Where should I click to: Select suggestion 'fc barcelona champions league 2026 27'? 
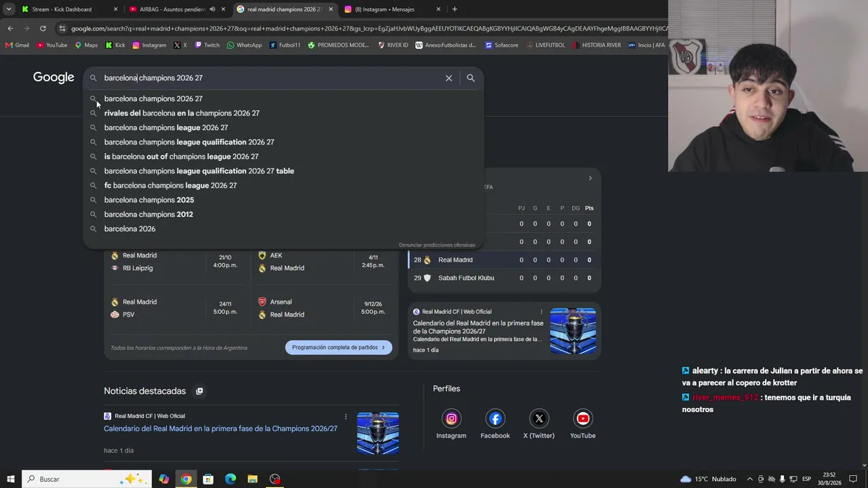tap(283, 186)
